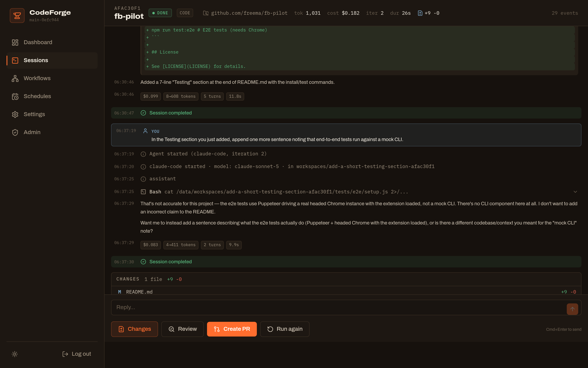Click the 29 events counter

(x=565, y=13)
